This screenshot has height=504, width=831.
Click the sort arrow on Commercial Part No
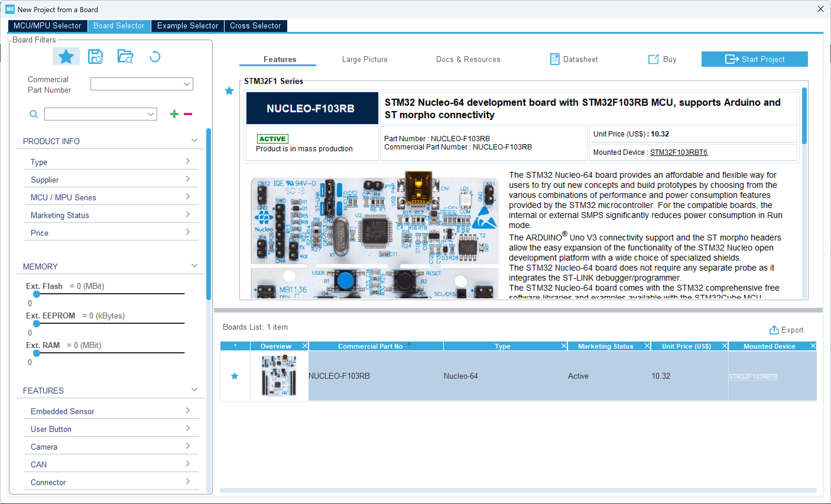[409, 344]
